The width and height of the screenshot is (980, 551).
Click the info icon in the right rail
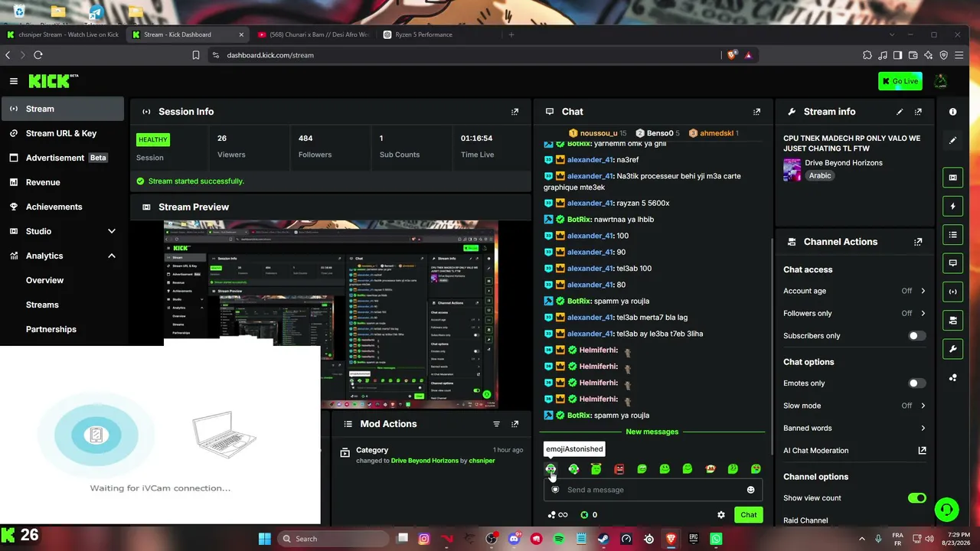point(952,112)
